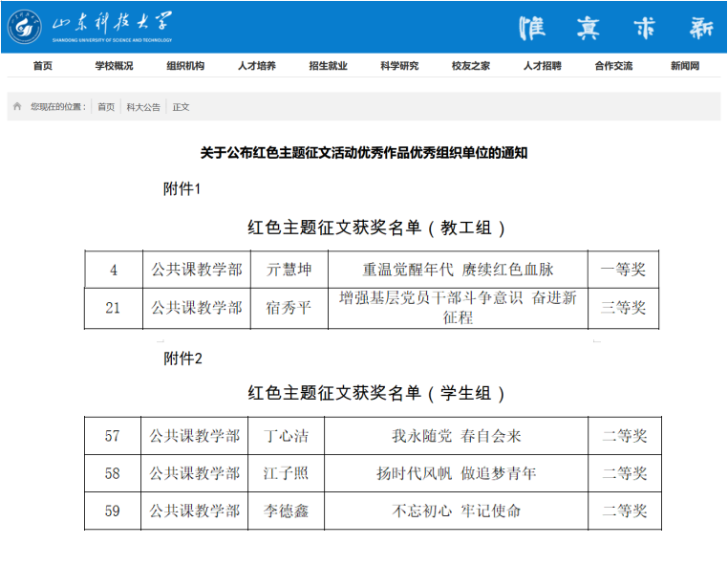Screen dimensions: 728x566
Task: Open the 校友之家 menu item
Action: coord(471,66)
